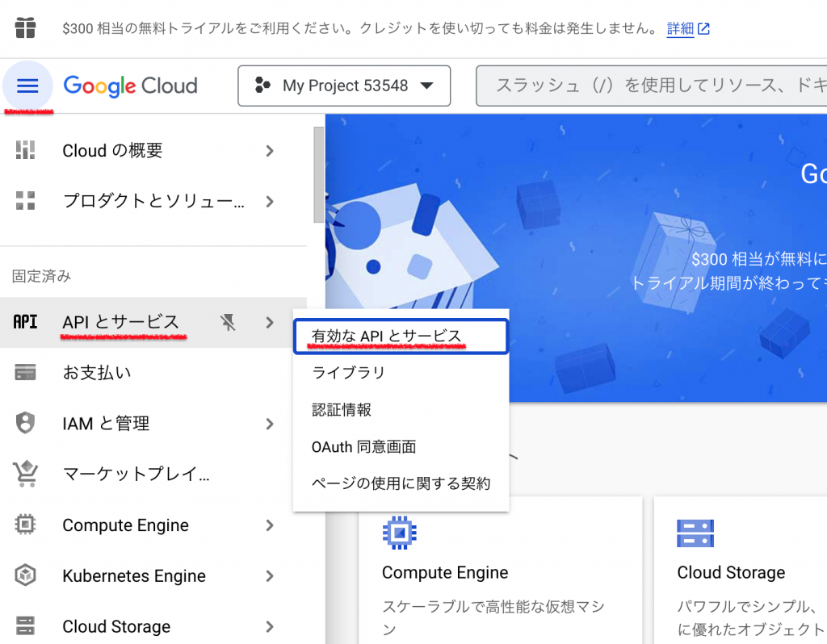Click the hamburger navigation menu icon
This screenshot has width=827, height=644.
27,86
